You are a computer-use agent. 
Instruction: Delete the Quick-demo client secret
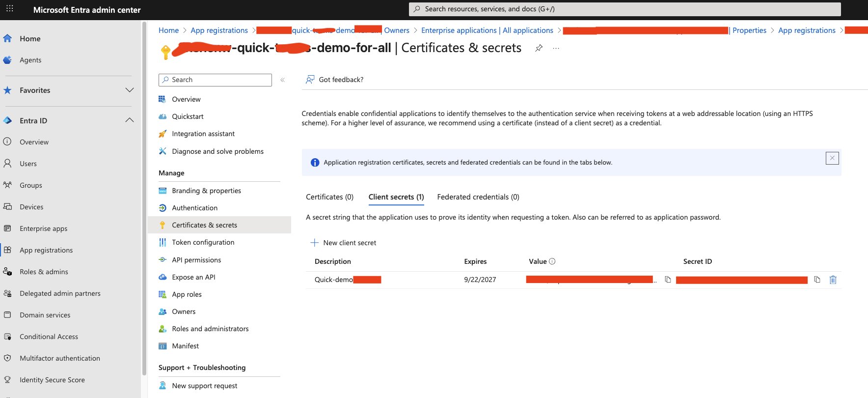point(833,280)
